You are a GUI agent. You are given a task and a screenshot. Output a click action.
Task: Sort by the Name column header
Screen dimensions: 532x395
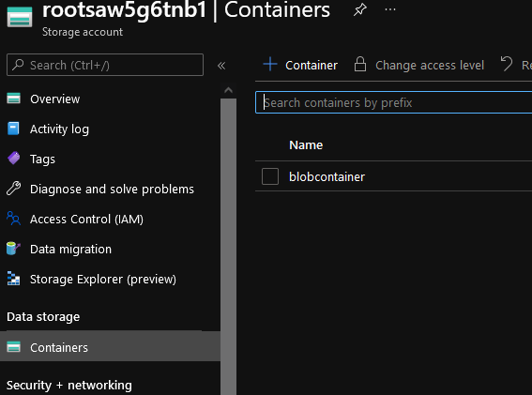point(306,145)
